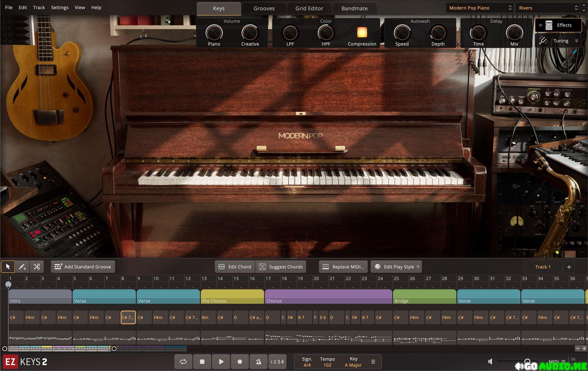588x371 pixels.
Task: Open the Settings menu
Action: [x=60, y=7]
